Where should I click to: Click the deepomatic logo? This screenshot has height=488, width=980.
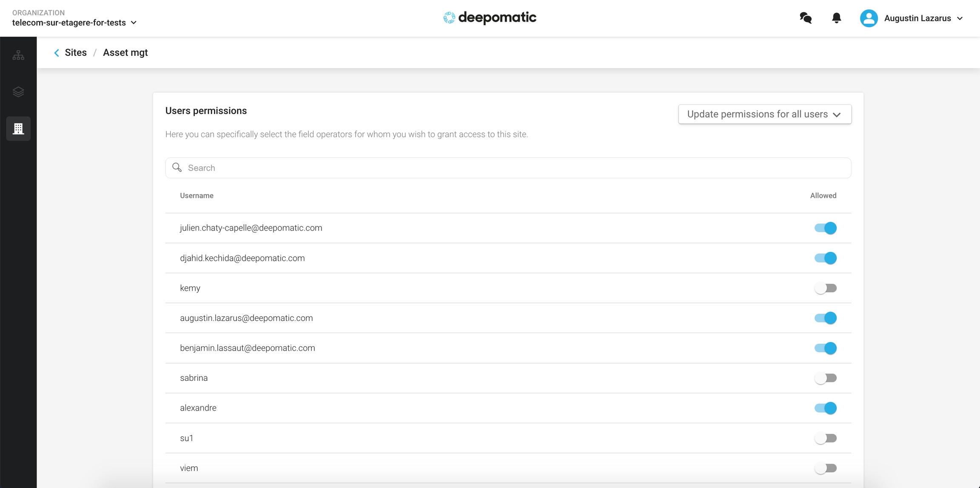[490, 18]
